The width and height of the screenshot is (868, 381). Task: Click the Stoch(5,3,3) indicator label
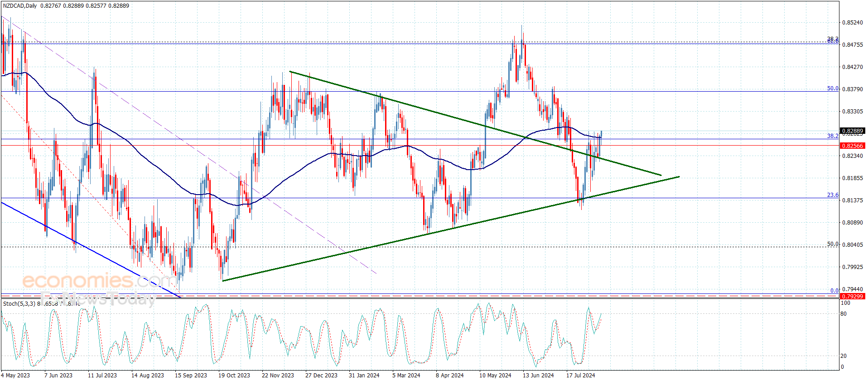[x=19, y=303]
